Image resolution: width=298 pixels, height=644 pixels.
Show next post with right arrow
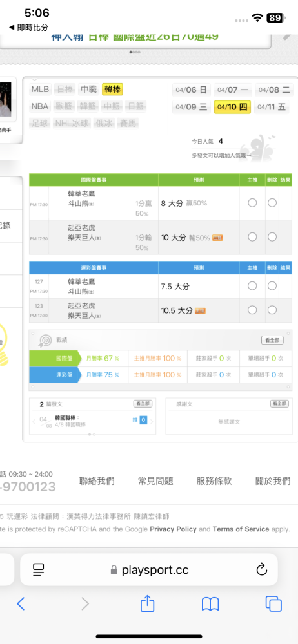[x=152, y=421]
